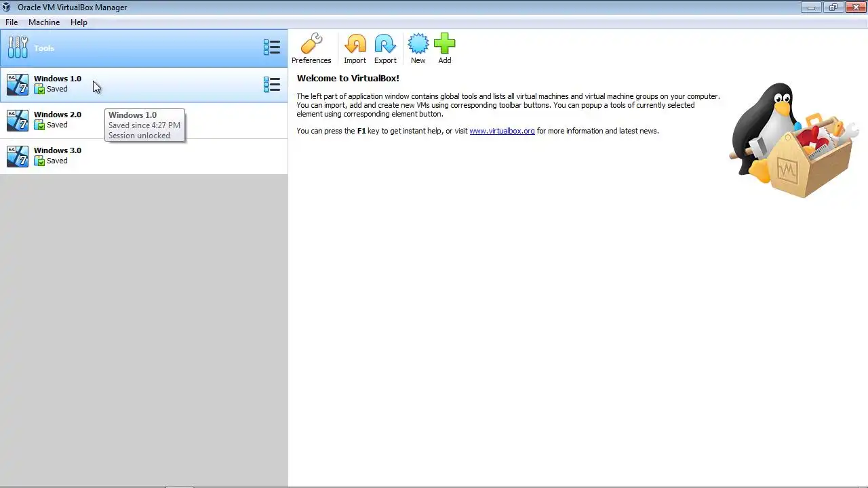The image size is (868, 488).
Task: Visit the www.virtualbox.org link
Action: tap(502, 131)
